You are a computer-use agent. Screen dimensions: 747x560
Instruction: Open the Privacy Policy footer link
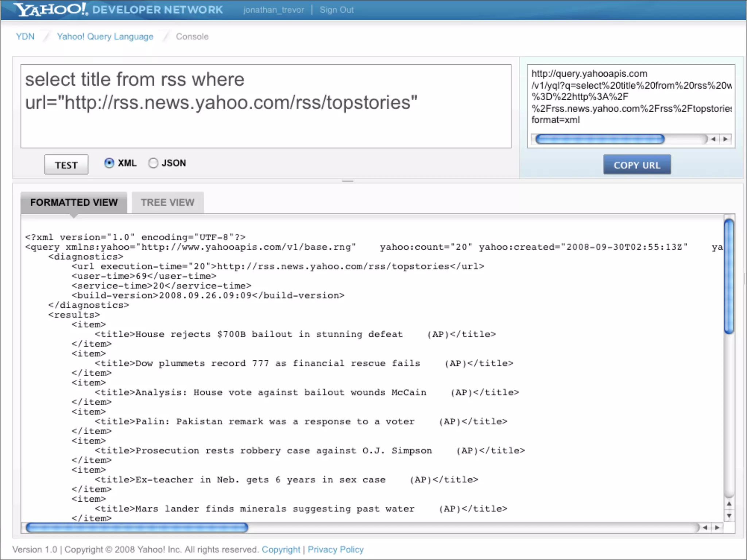pyautogui.click(x=336, y=549)
